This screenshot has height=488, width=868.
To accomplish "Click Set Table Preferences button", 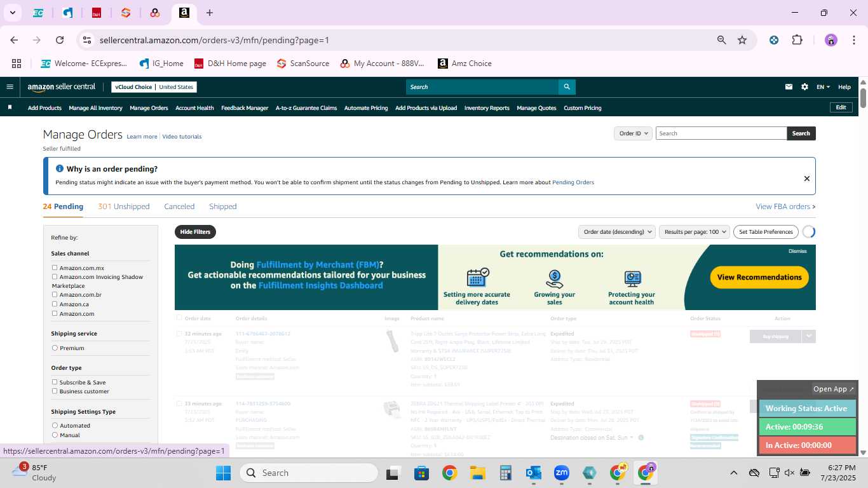I will [x=766, y=232].
